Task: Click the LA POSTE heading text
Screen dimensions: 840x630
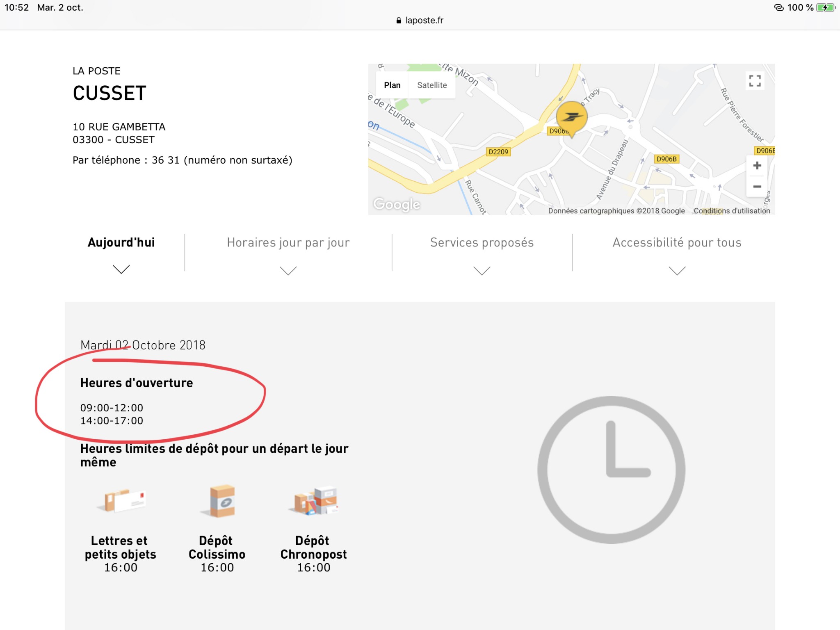Action: pyautogui.click(x=96, y=71)
